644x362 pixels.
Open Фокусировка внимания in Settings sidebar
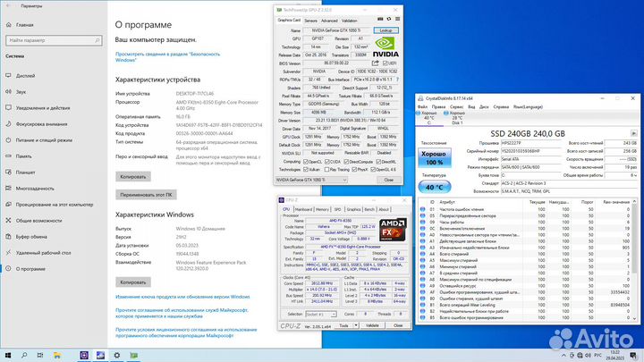click(x=41, y=124)
